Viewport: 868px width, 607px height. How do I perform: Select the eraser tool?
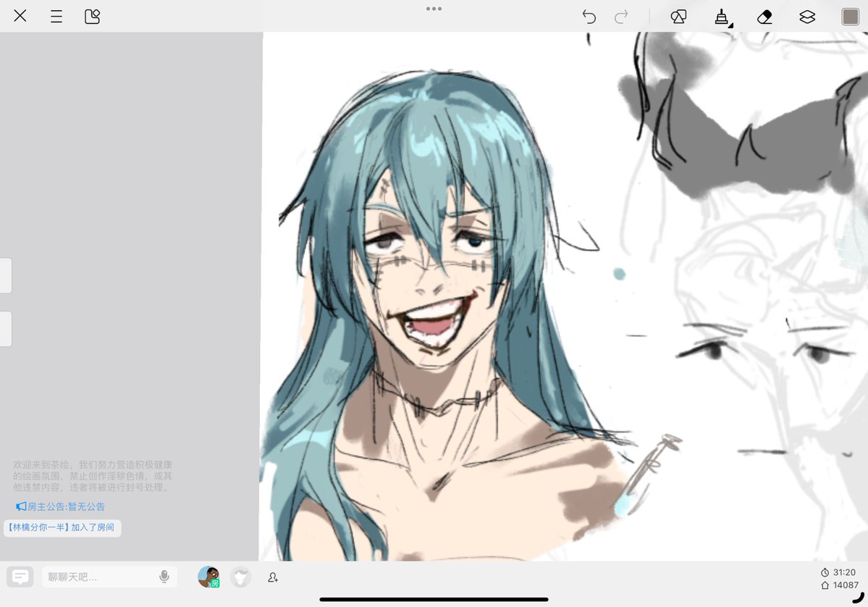764,17
